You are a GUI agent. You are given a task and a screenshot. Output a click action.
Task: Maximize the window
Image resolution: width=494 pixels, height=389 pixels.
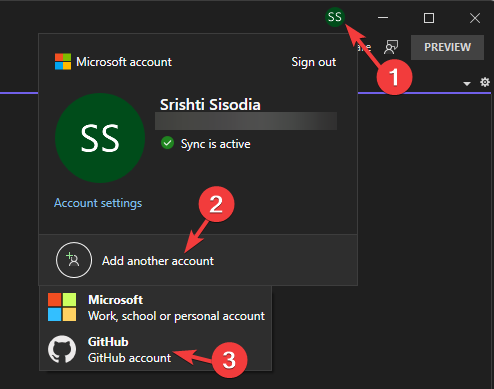tap(429, 18)
